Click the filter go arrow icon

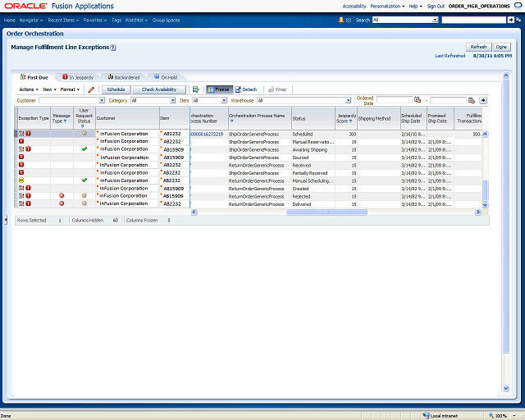click(x=484, y=100)
